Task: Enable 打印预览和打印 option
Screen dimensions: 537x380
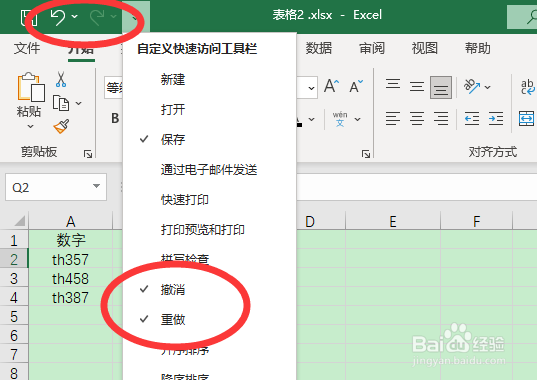Action: pyautogui.click(x=210, y=229)
